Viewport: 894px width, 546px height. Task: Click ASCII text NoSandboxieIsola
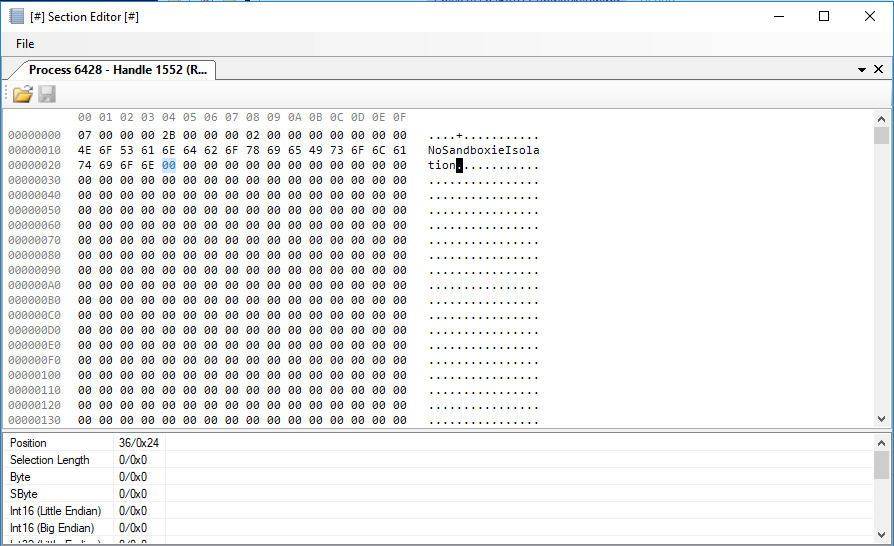[483, 150]
